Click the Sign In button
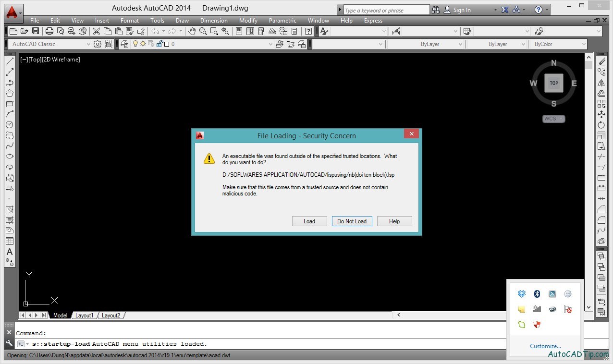The width and height of the screenshot is (613, 364). (457, 10)
